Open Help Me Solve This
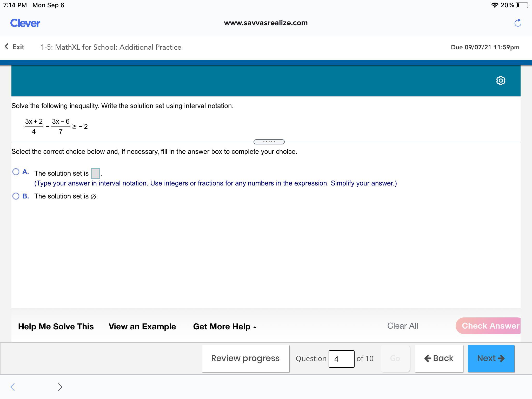 point(56,327)
